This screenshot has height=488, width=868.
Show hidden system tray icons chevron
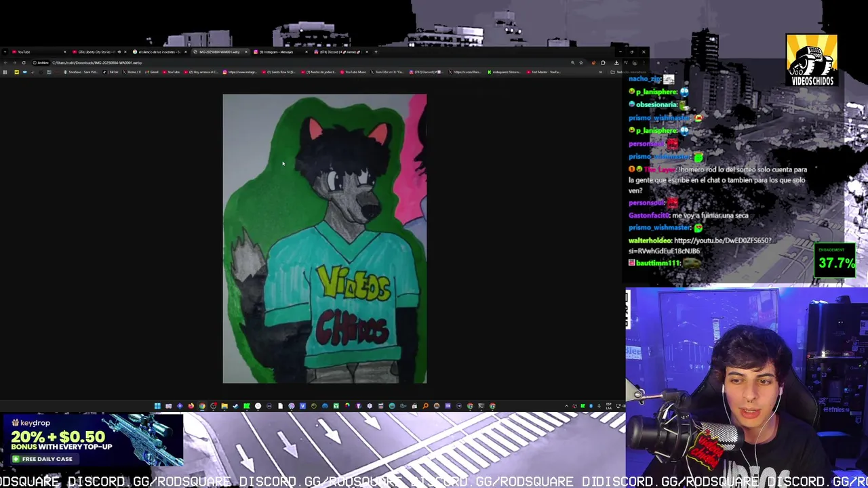click(x=566, y=406)
